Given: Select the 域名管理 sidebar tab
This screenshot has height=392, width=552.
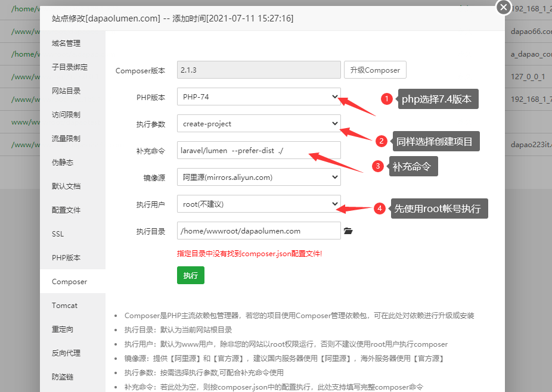Looking at the screenshot, I should coord(73,43).
